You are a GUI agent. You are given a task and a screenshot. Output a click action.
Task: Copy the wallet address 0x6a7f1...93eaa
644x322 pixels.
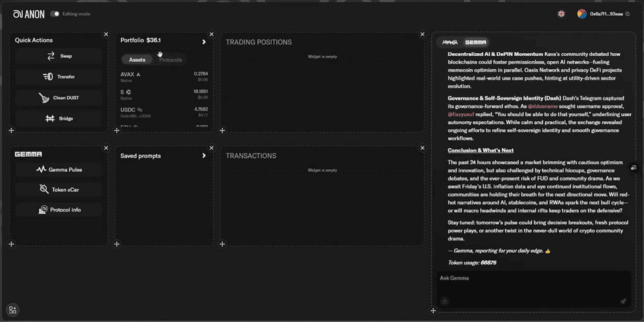click(627, 14)
